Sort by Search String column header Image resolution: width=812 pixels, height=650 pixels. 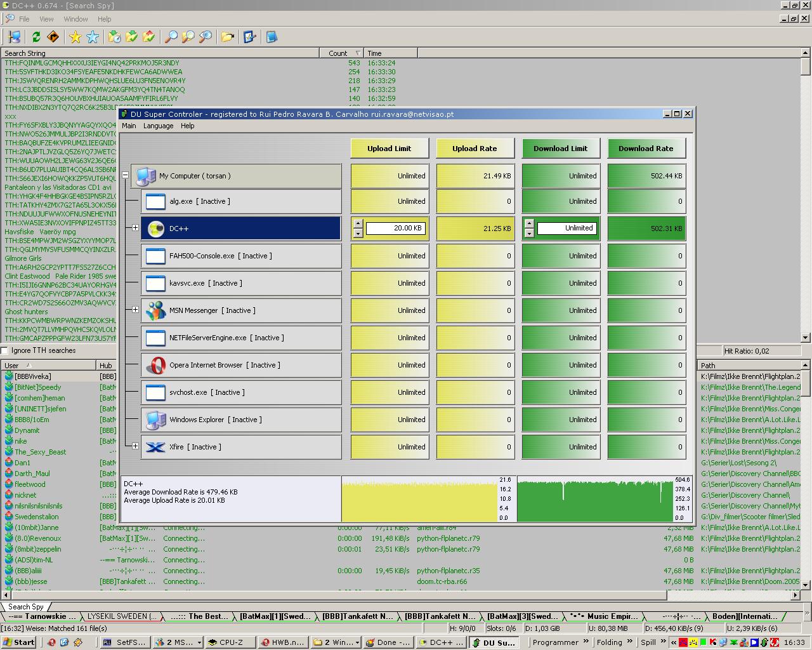coord(160,53)
